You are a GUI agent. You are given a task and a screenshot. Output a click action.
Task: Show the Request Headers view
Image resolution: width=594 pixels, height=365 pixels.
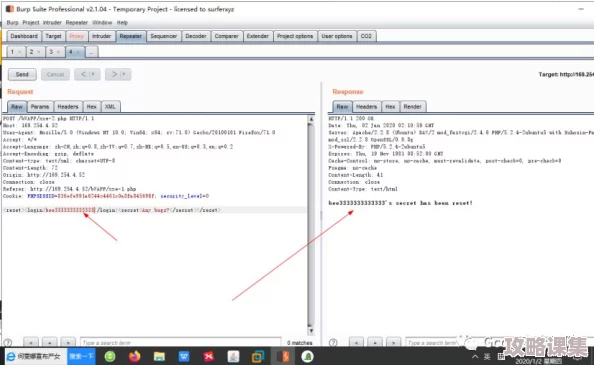(x=68, y=107)
